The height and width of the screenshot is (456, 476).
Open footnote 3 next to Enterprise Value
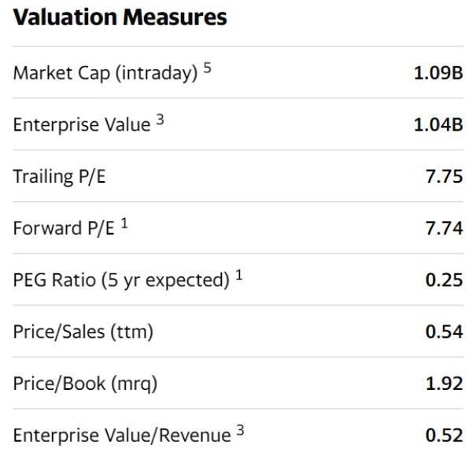click(160, 120)
